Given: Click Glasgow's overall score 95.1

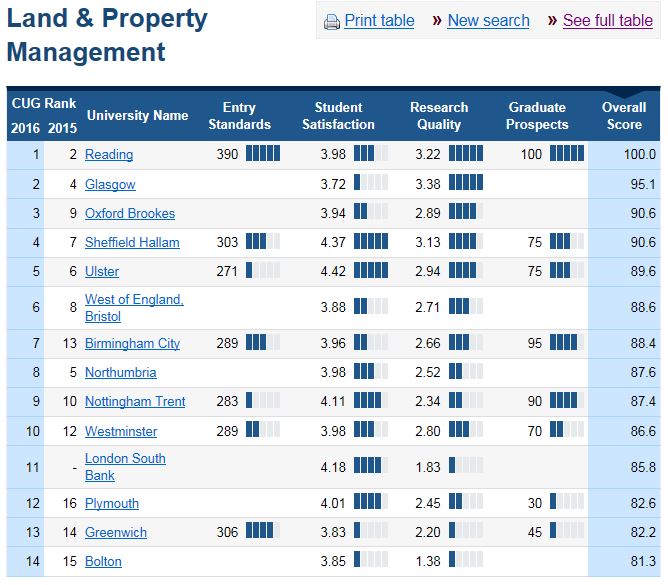Looking at the screenshot, I should coord(643,184).
